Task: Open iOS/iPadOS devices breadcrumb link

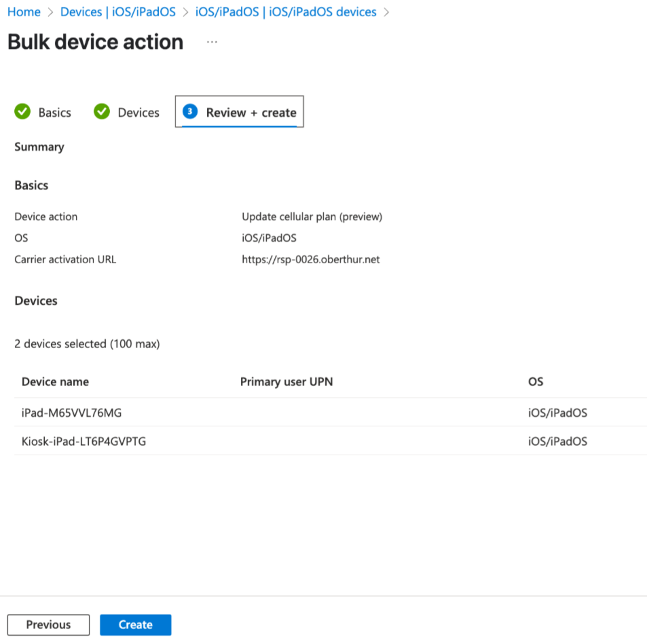Action: click(x=285, y=12)
